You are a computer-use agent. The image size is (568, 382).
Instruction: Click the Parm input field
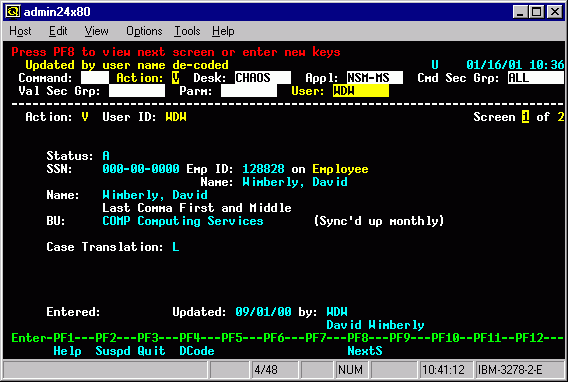click(x=249, y=91)
